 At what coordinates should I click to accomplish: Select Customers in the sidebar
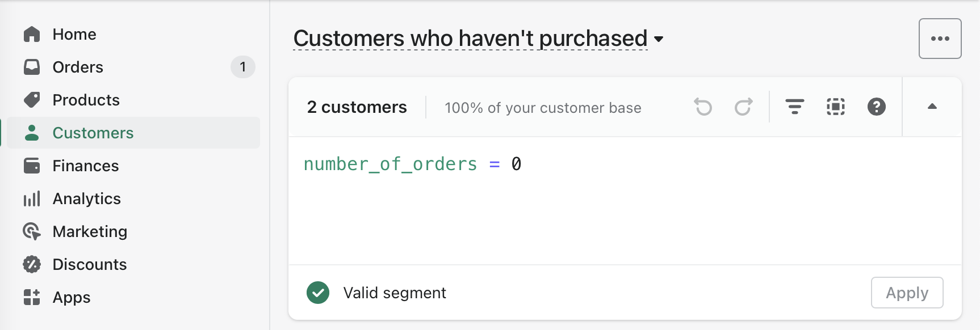(134, 133)
